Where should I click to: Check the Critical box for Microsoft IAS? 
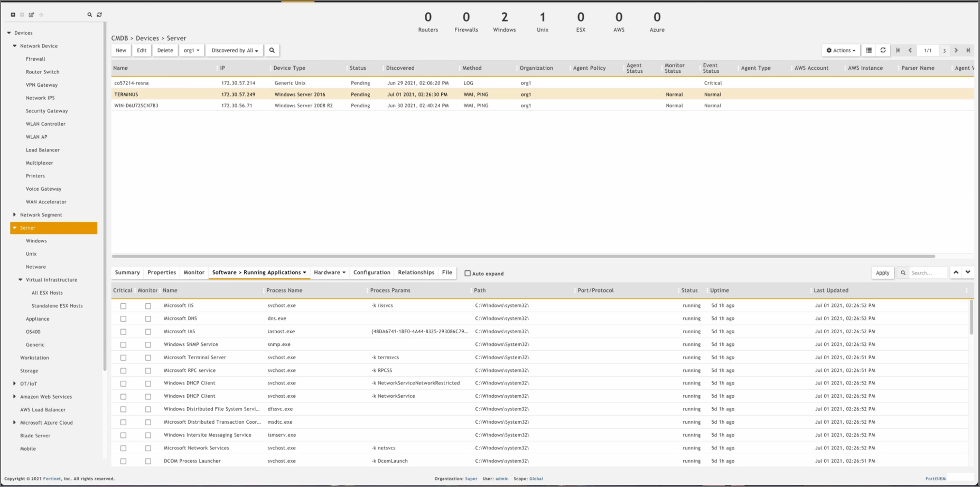pyautogui.click(x=123, y=332)
